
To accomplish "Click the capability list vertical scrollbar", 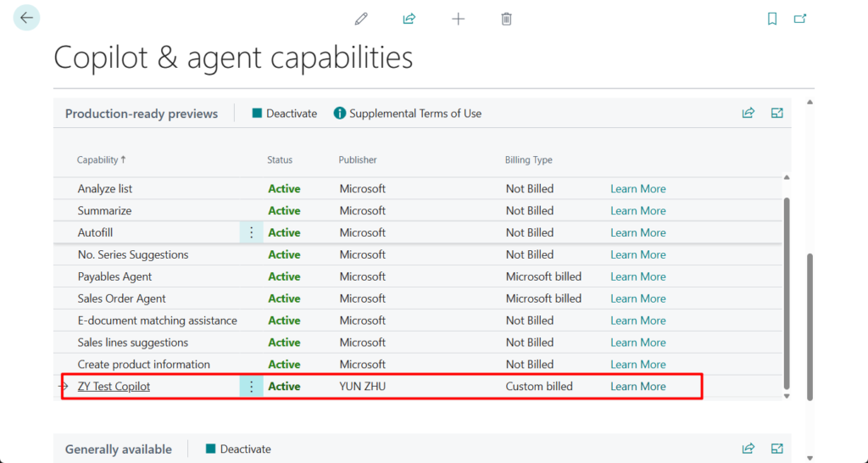I will tap(786, 288).
